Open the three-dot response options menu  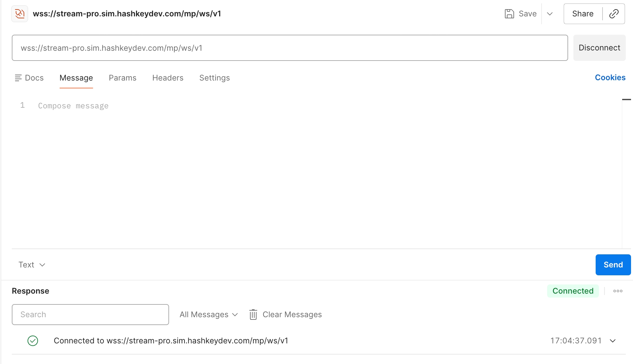[x=618, y=291]
